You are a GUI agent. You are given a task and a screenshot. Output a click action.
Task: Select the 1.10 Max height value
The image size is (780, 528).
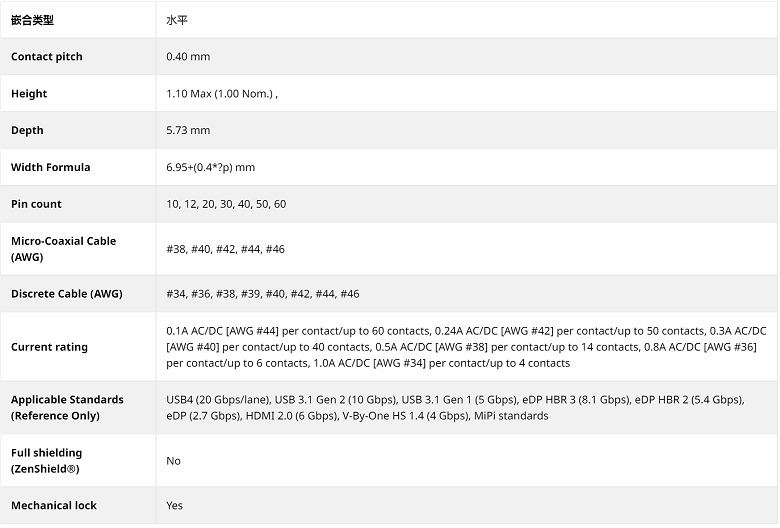(222, 94)
